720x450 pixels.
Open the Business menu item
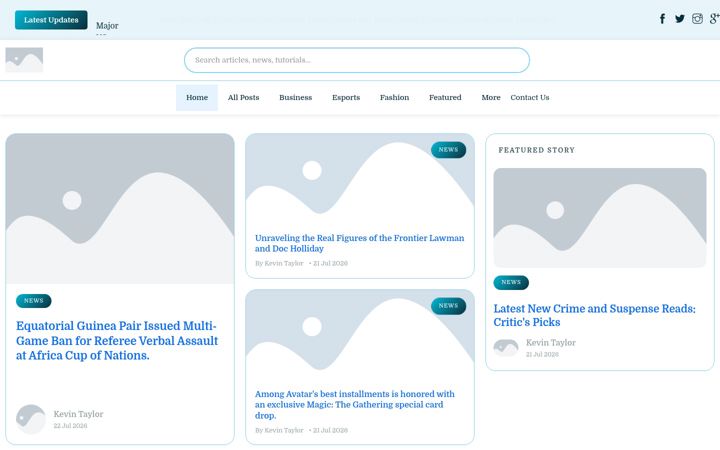click(296, 98)
